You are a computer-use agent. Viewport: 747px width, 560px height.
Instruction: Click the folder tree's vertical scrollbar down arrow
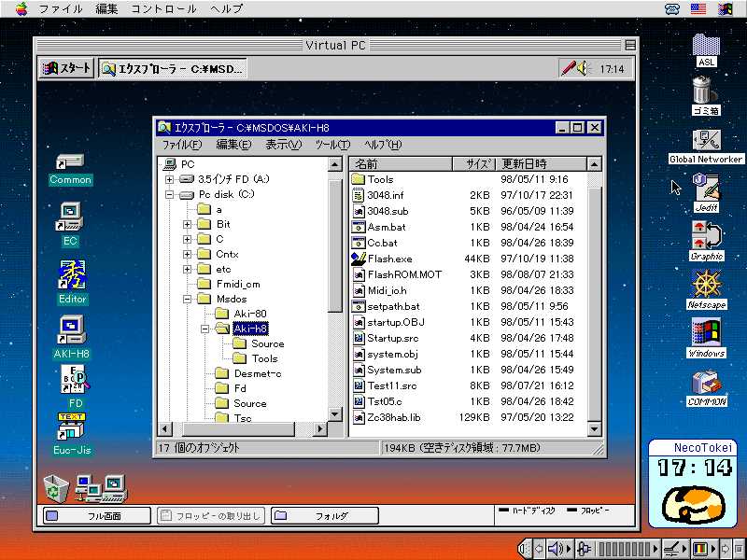pyautogui.click(x=335, y=413)
